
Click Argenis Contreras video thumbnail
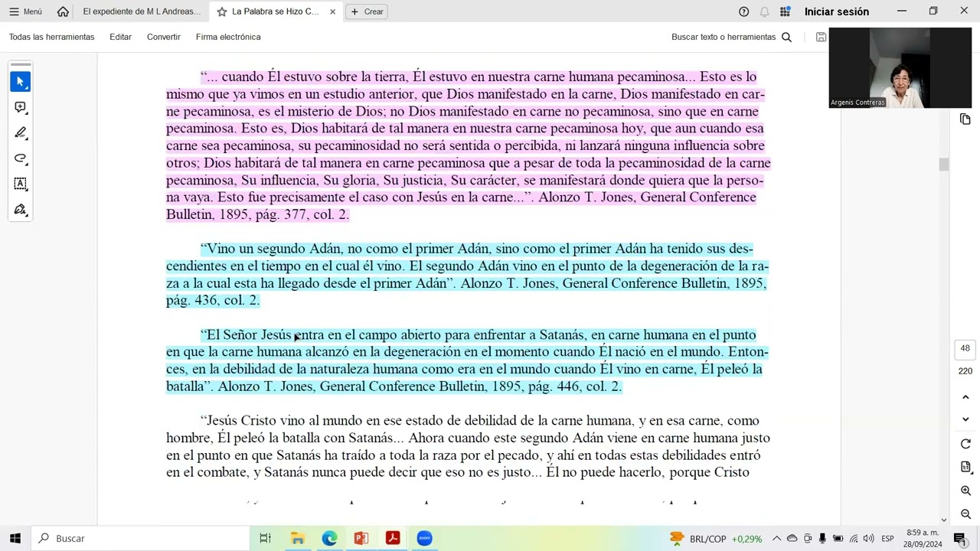tap(900, 67)
